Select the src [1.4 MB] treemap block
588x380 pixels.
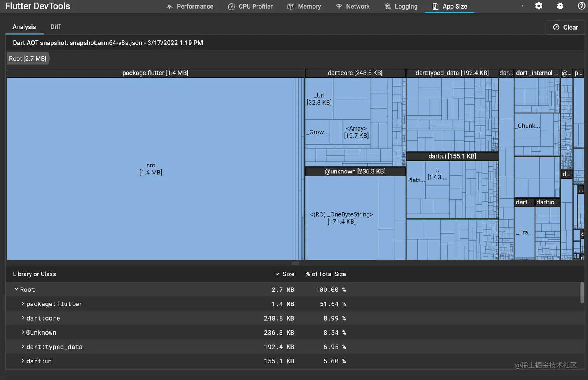click(x=151, y=169)
